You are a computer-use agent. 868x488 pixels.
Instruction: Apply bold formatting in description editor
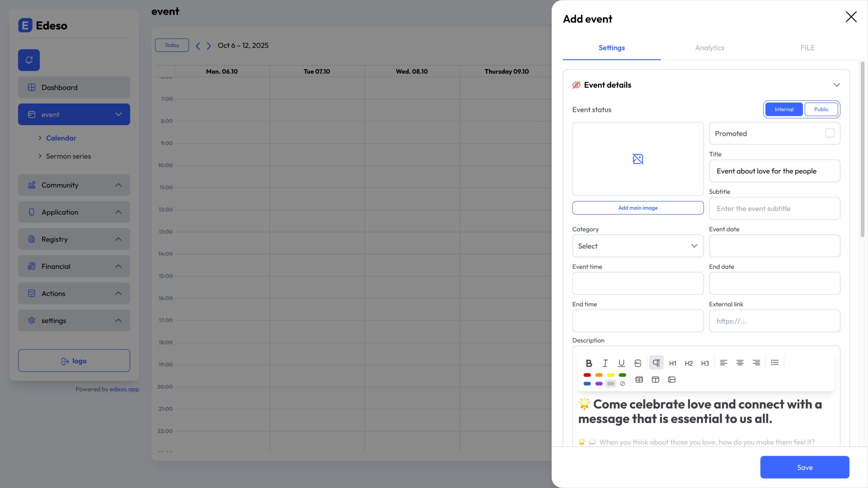589,363
